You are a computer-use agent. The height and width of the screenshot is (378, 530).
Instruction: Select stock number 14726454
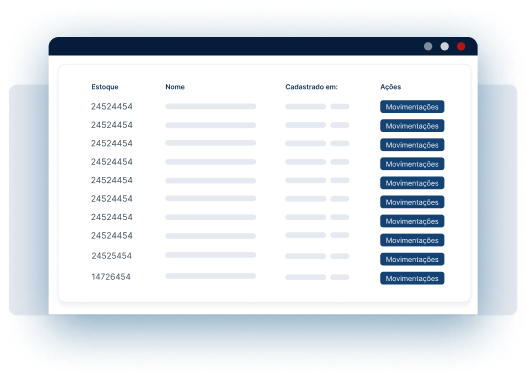(x=111, y=277)
